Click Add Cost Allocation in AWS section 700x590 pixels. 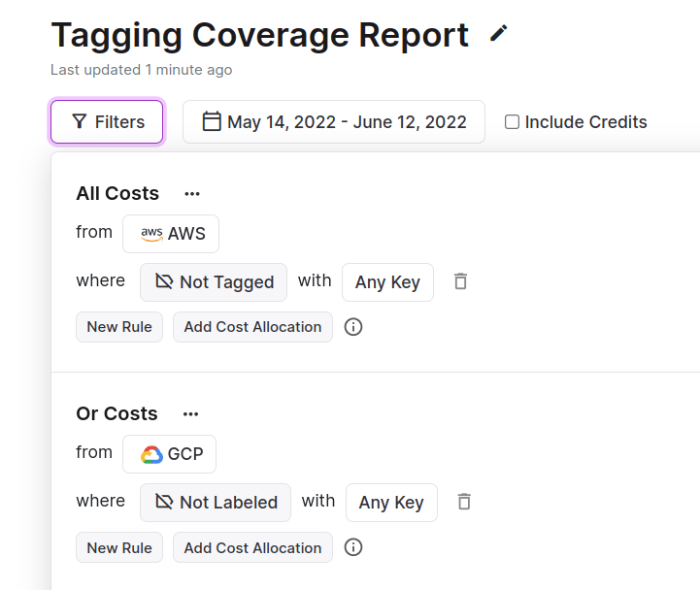pyautogui.click(x=252, y=327)
